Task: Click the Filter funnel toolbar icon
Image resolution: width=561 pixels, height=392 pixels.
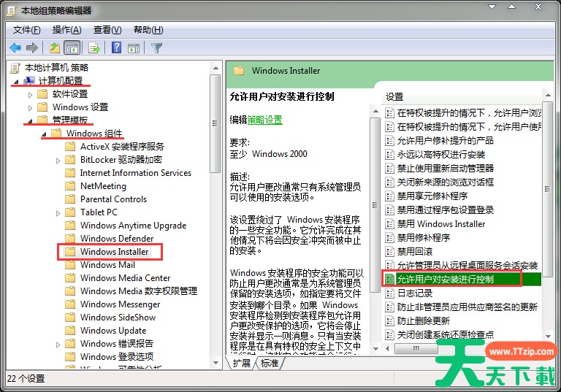Action: pyautogui.click(x=156, y=48)
